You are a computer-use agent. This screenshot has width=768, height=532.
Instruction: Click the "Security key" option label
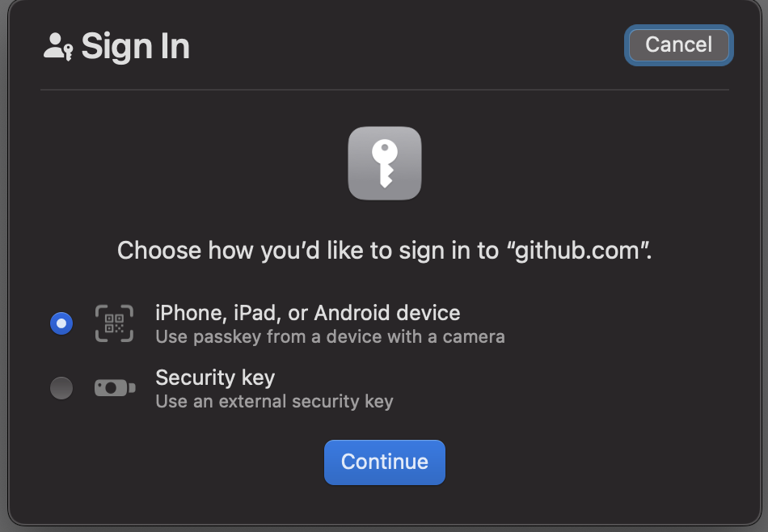pos(215,378)
